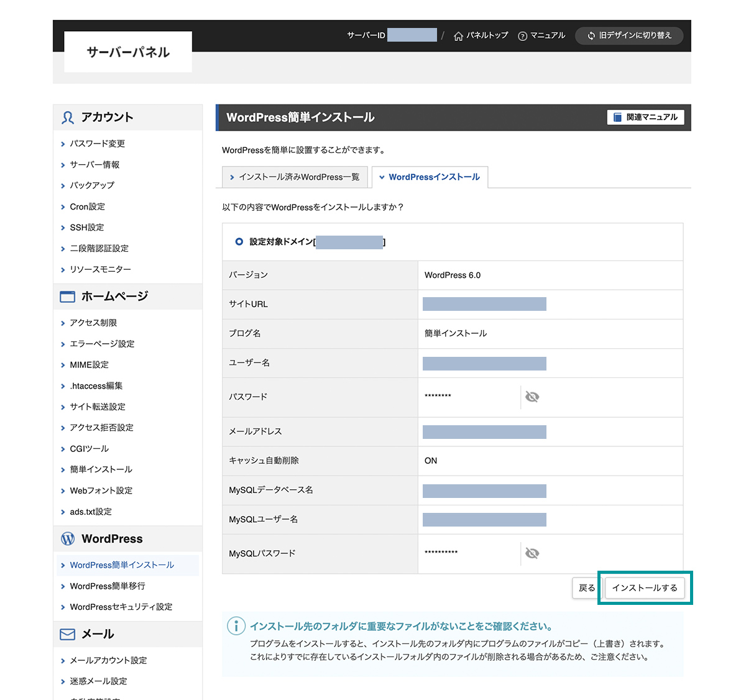Show the パスワード with eye icon
This screenshot has height=700, width=746.
pos(532,397)
